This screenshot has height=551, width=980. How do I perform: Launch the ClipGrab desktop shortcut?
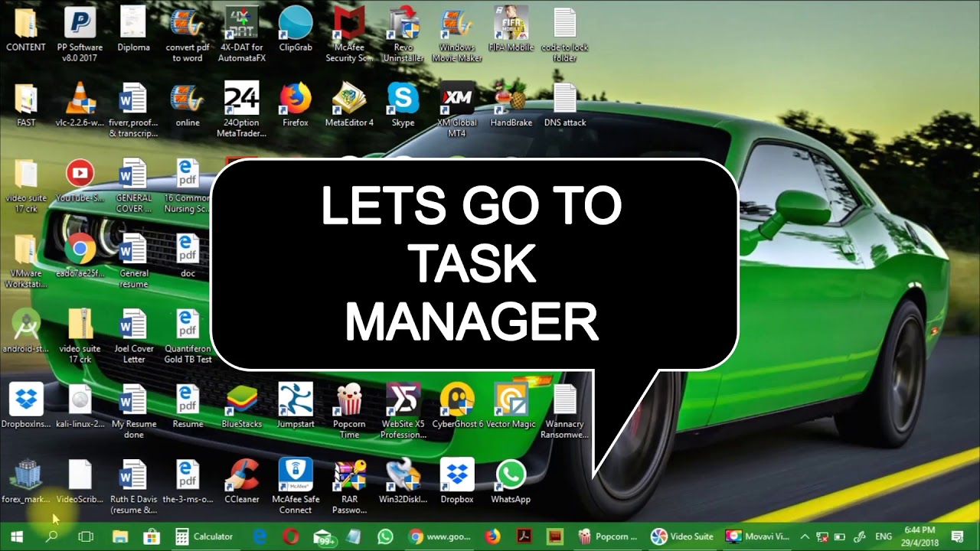click(x=296, y=30)
